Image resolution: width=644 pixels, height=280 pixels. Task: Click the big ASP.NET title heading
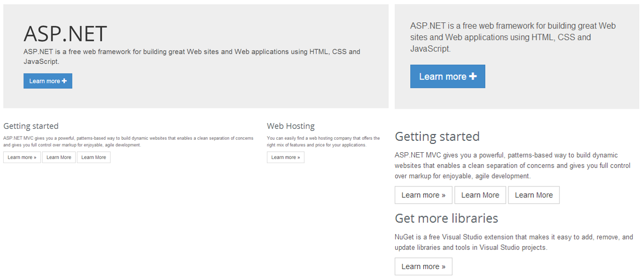(x=65, y=34)
